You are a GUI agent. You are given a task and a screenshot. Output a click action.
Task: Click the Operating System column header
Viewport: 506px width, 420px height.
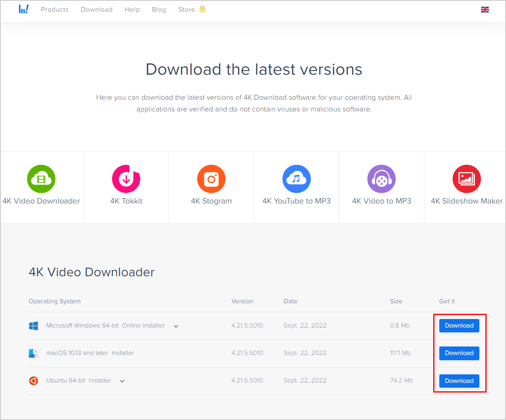point(55,301)
